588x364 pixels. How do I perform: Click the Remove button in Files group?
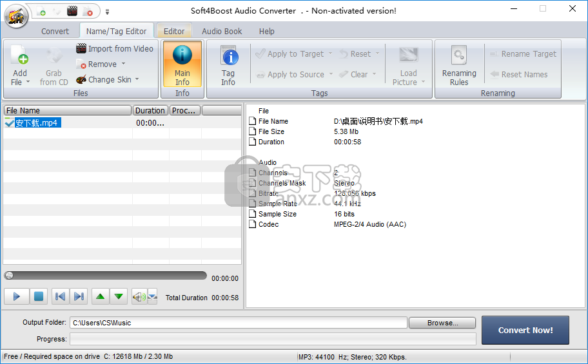[97, 64]
